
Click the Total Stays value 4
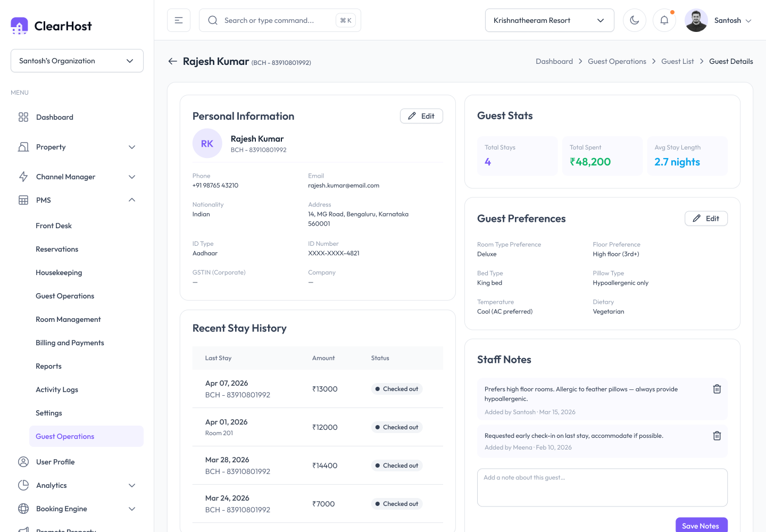point(488,162)
